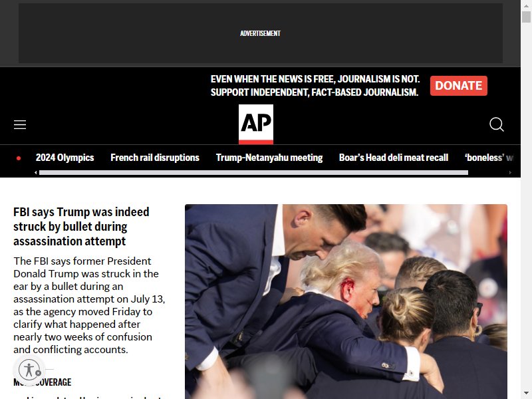Open Boar's Head deli meat recall
This screenshot has height=399, width=532.
(x=394, y=158)
